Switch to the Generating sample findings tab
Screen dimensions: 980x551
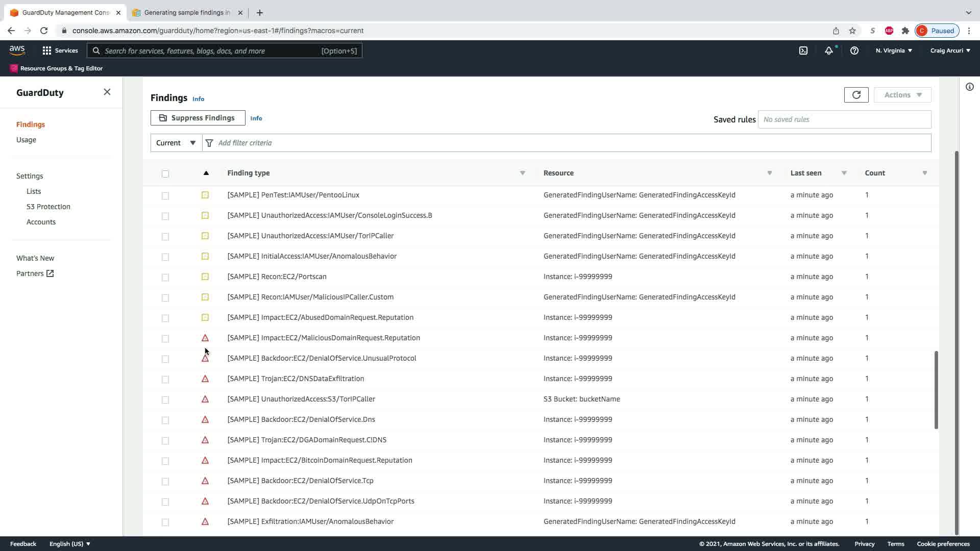[186, 12]
